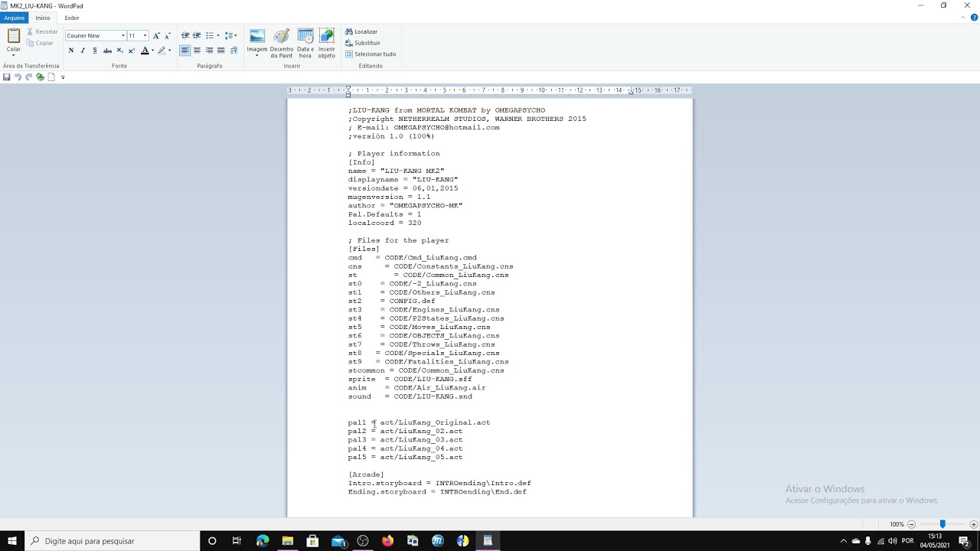
Task: Toggle superscript formatting
Action: [x=131, y=51]
